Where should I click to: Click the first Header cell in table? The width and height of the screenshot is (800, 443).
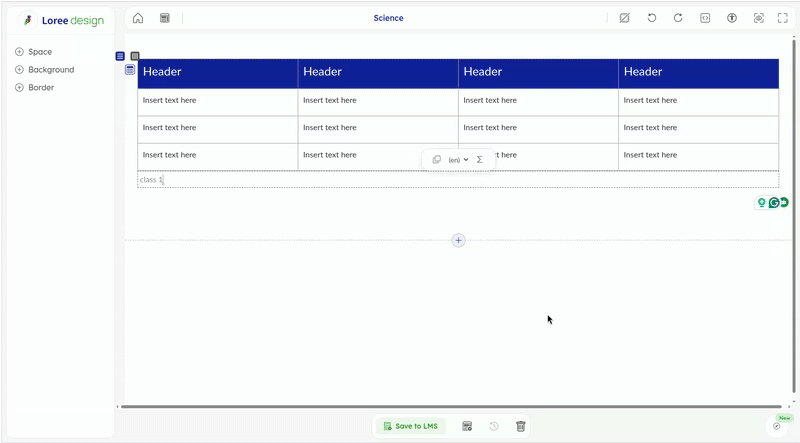click(217, 72)
